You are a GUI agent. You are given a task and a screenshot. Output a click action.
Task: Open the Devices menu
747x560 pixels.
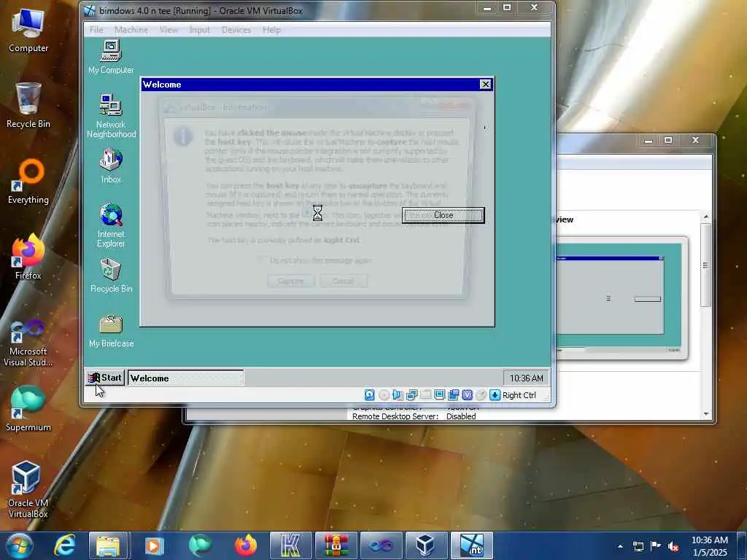coord(236,29)
